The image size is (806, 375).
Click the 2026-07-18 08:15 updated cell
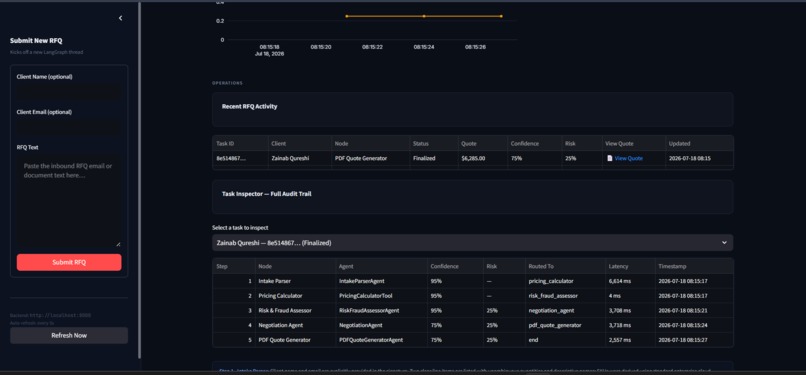[699, 158]
